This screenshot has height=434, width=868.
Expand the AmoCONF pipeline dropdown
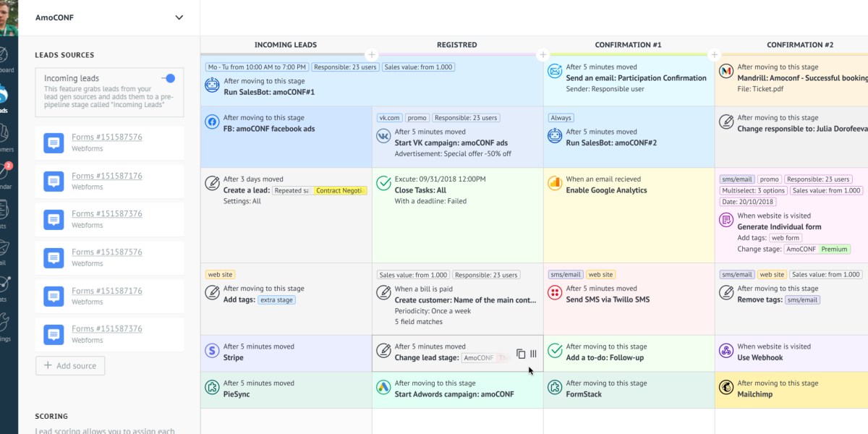(179, 17)
